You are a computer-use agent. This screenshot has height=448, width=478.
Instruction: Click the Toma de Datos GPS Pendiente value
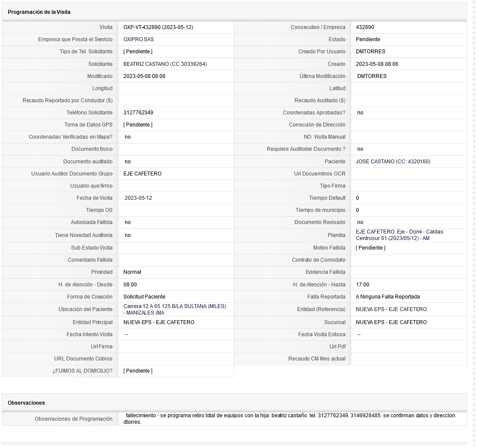click(138, 125)
